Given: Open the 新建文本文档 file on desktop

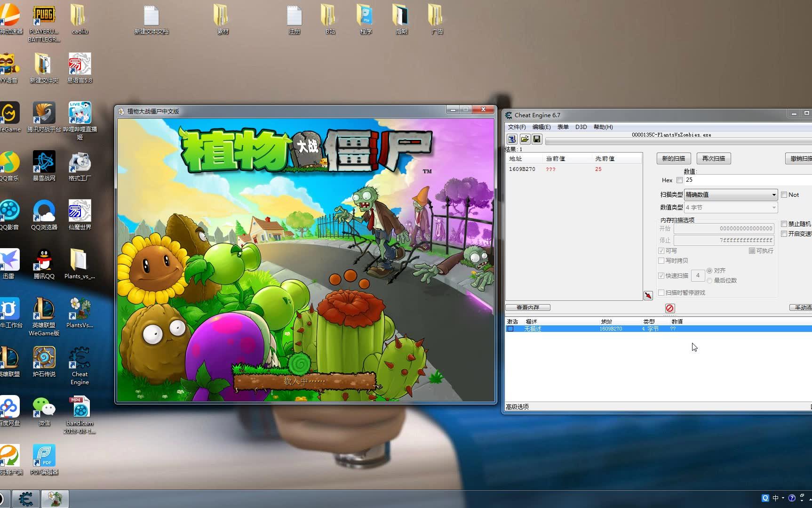Looking at the screenshot, I should click(151, 20).
